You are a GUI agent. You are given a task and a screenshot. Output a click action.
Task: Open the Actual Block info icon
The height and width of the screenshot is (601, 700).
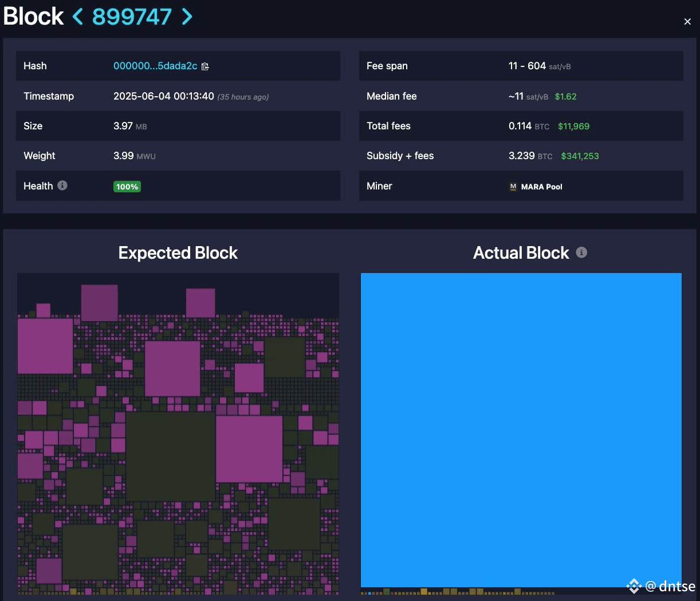(x=581, y=252)
